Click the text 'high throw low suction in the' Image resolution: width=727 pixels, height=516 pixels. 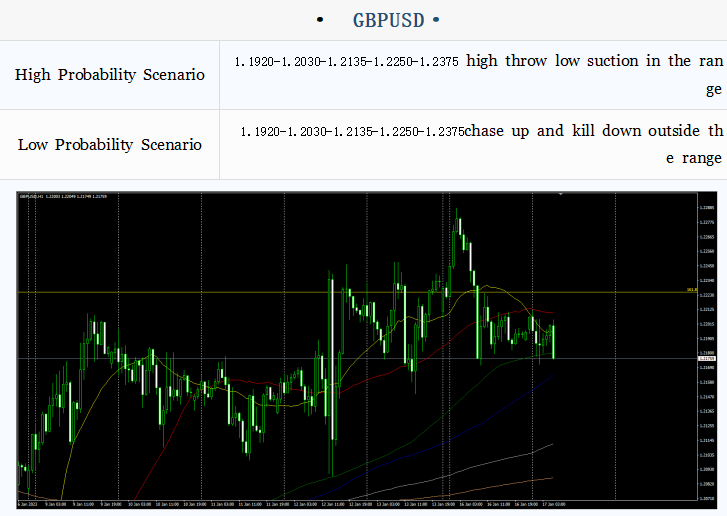578,61
